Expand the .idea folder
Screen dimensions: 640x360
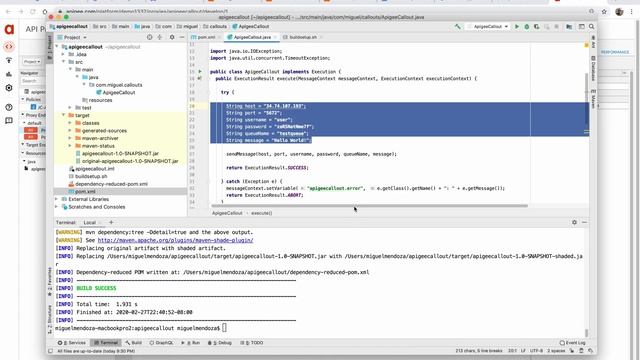click(x=64, y=54)
